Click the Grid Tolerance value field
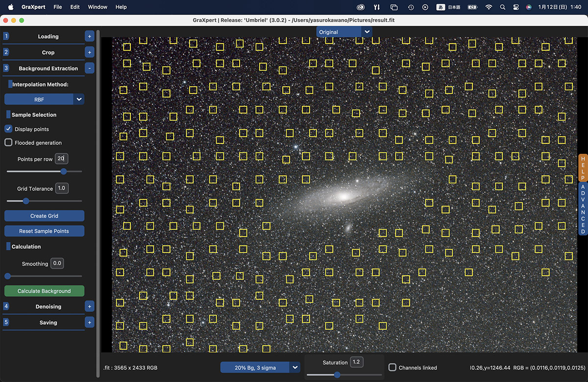The image size is (588, 382). click(62, 188)
